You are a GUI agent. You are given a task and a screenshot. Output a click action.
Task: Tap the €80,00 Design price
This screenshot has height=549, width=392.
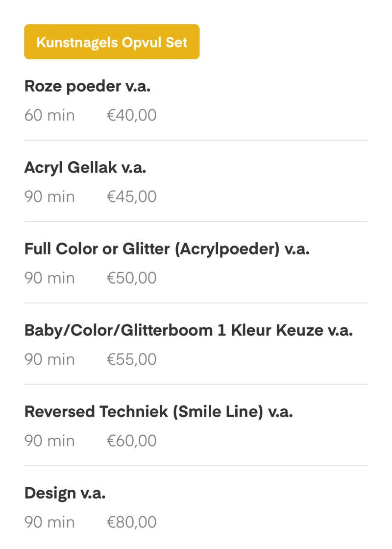pos(132,523)
